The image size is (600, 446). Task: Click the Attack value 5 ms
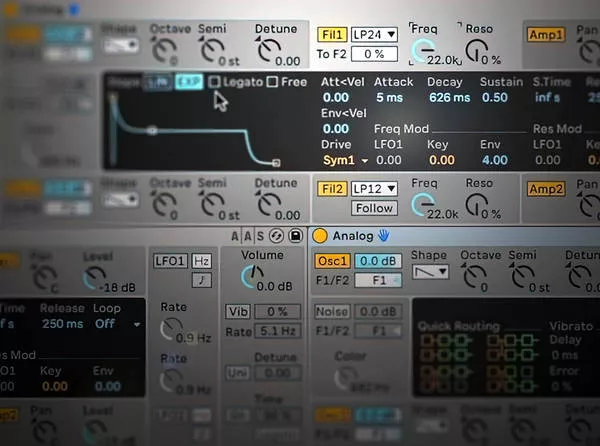click(390, 98)
